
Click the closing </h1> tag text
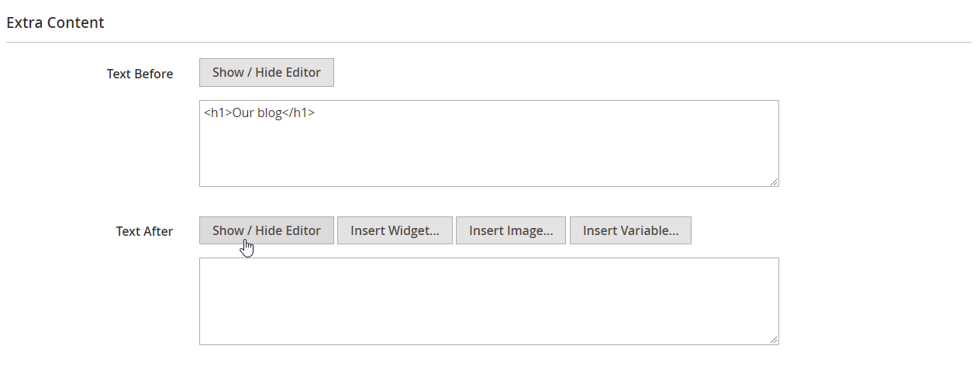[x=298, y=112]
